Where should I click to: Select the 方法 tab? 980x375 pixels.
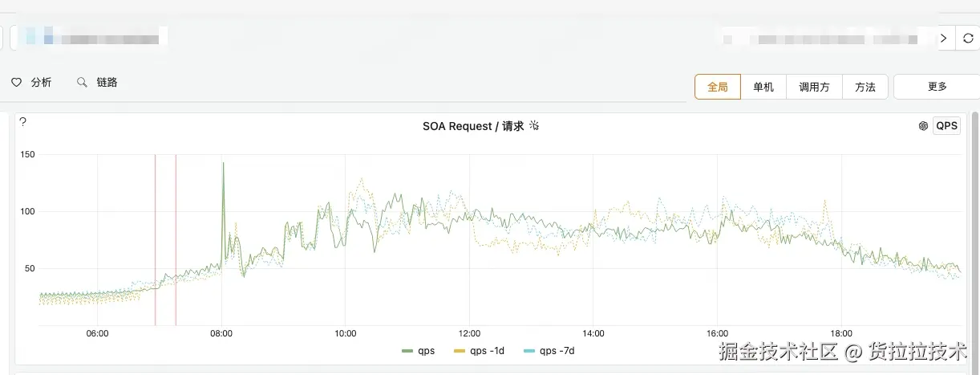tap(865, 87)
